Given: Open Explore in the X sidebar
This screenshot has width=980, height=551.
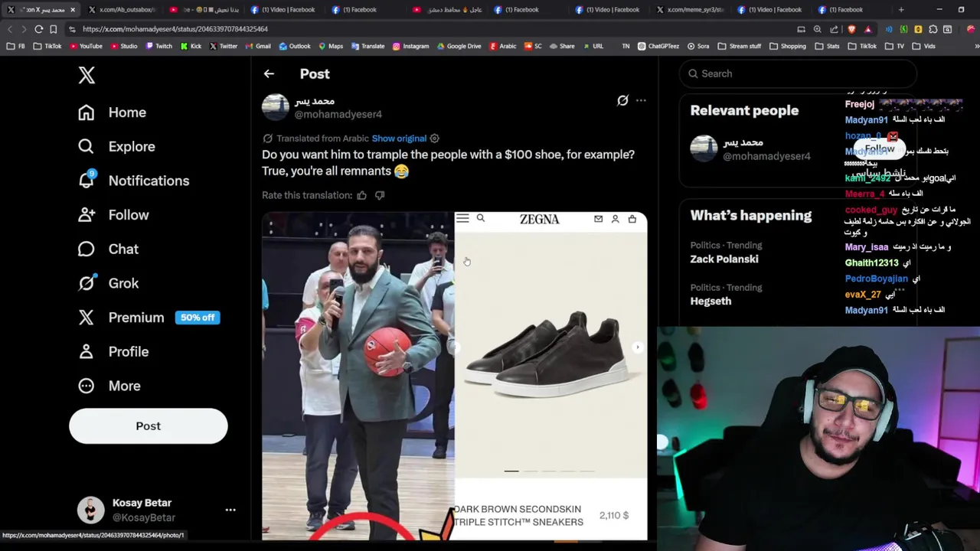Looking at the screenshot, I should point(116,146).
